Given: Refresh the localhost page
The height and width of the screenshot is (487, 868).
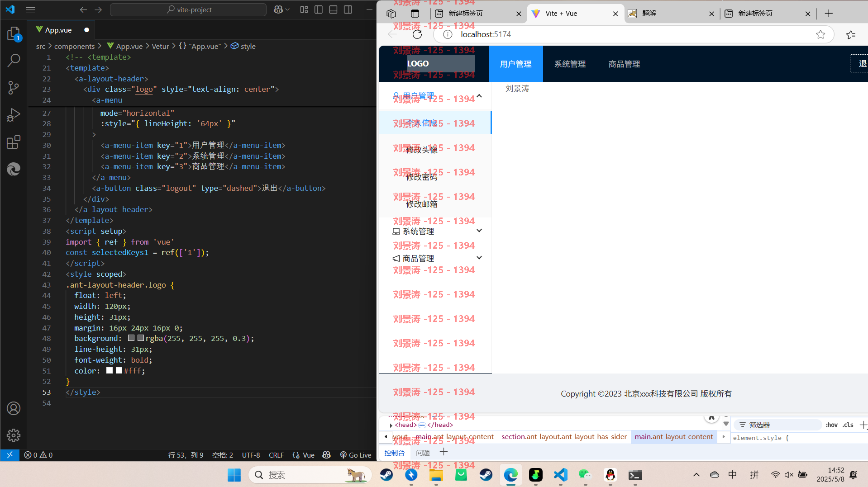Looking at the screenshot, I should click(417, 34).
